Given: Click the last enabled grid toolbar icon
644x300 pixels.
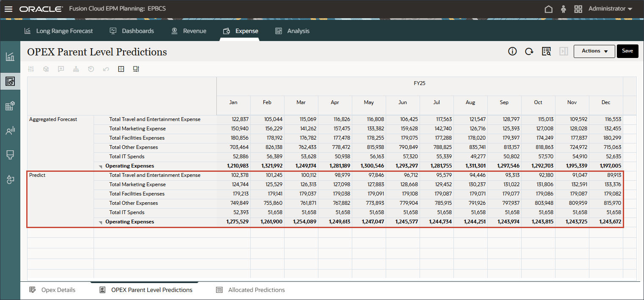Looking at the screenshot, I should pyautogui.click(x=136, y=69).
